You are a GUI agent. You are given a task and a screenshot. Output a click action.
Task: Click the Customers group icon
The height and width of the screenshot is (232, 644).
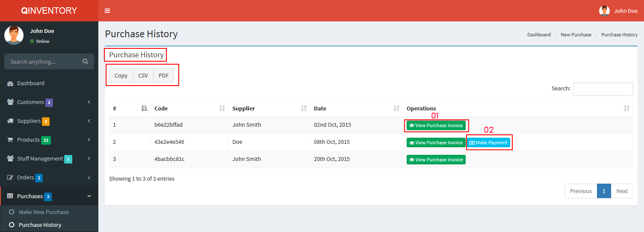click(x=11, y=102)
